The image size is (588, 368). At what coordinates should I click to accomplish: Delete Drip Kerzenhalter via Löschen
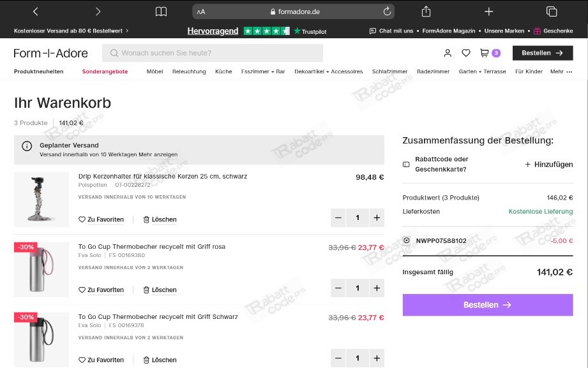(160, 219)
